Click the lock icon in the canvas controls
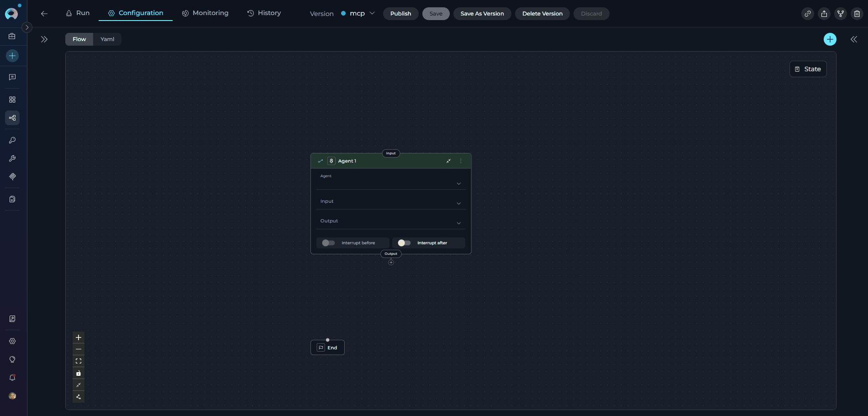 click(x=78, y=373)
